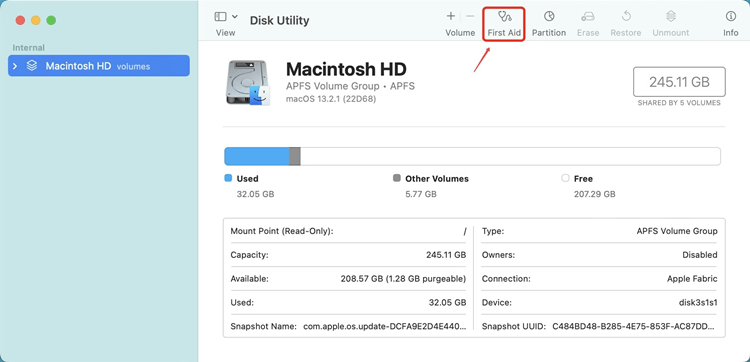The width and height of the screenshot is (750, 362).
Task: Click the Disk Utility window title
Action: point(279,21)
